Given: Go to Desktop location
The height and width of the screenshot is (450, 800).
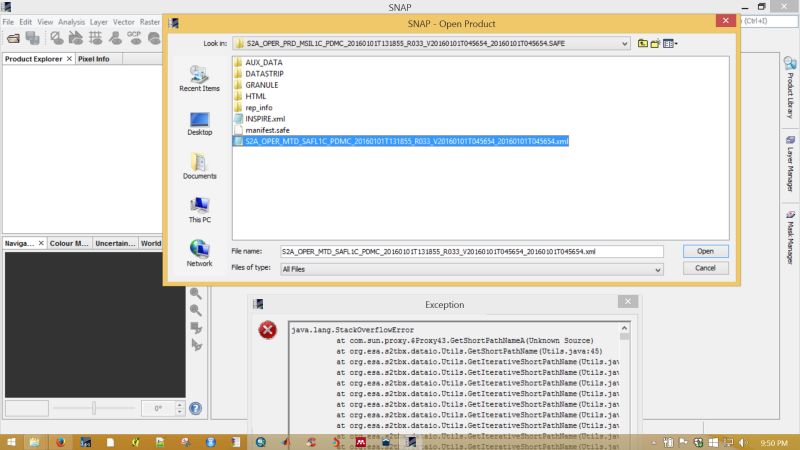Looking at the screenshot, I should click(199, 123).
